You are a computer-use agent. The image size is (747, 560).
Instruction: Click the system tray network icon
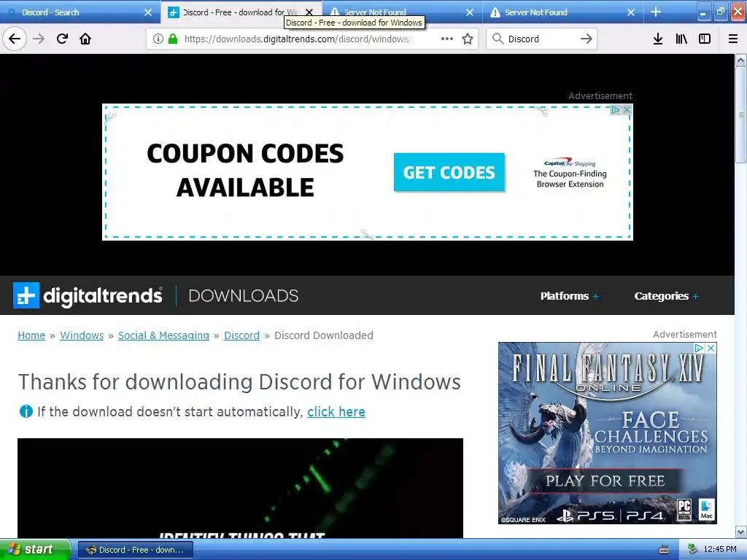coord(692,550)
